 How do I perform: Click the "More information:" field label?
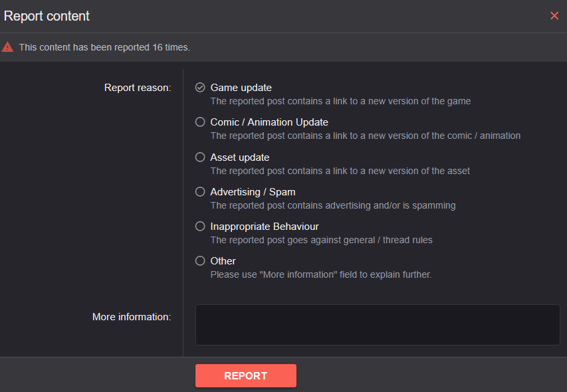point(132,317)
